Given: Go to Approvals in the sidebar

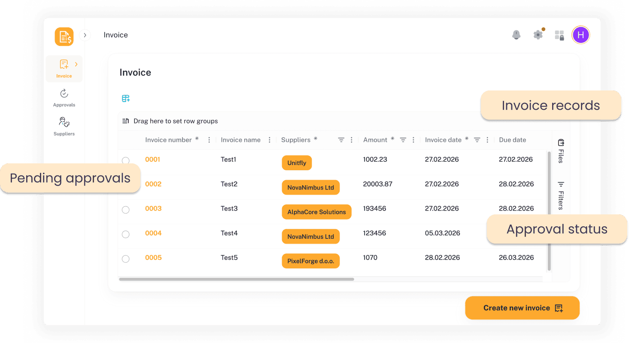Looking at the screenshot, I should pos(64,98).
